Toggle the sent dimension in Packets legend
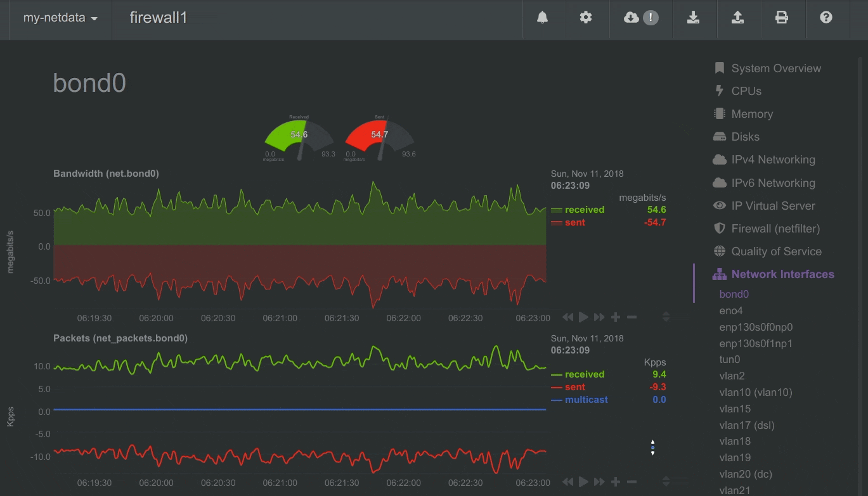This screenshot has width=868, height=496. (574, 387)
